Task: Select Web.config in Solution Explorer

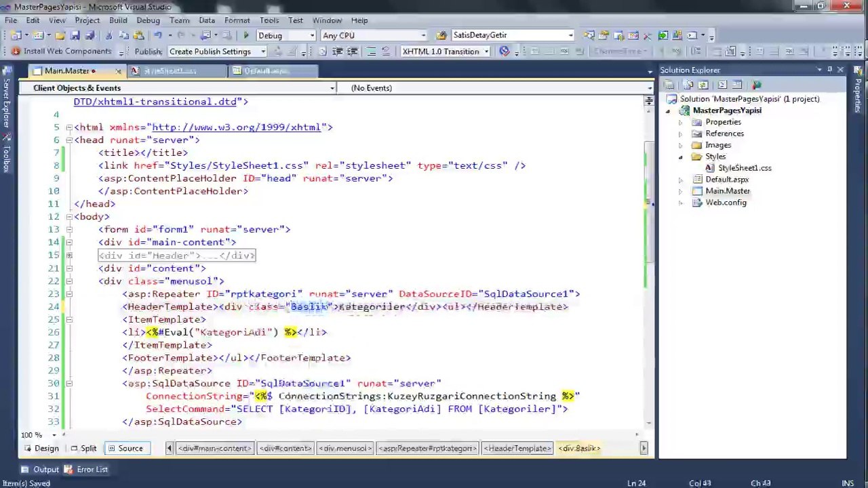Action: click(x=726, y=203)
